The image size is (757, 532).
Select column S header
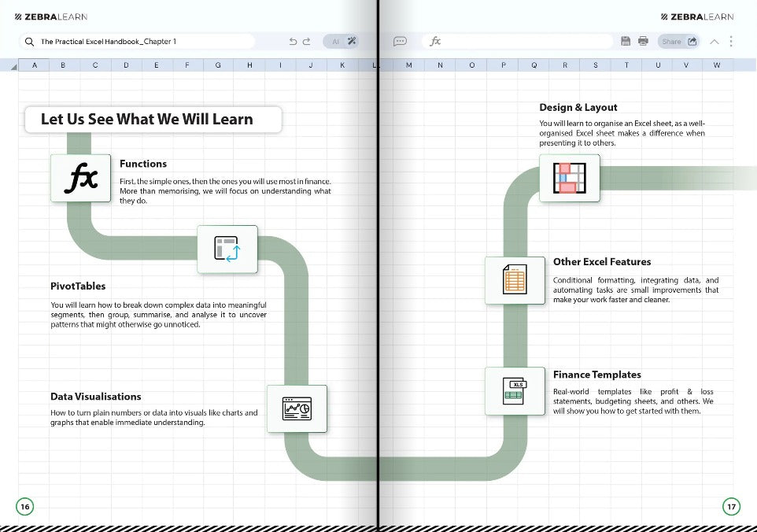595,65
